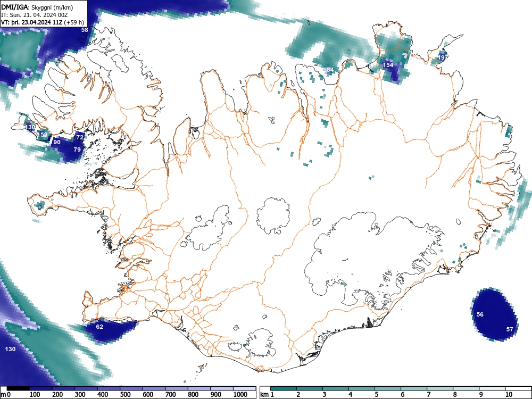
Task: Click the "500" tick on the metre legend
Action: [125, 395]
